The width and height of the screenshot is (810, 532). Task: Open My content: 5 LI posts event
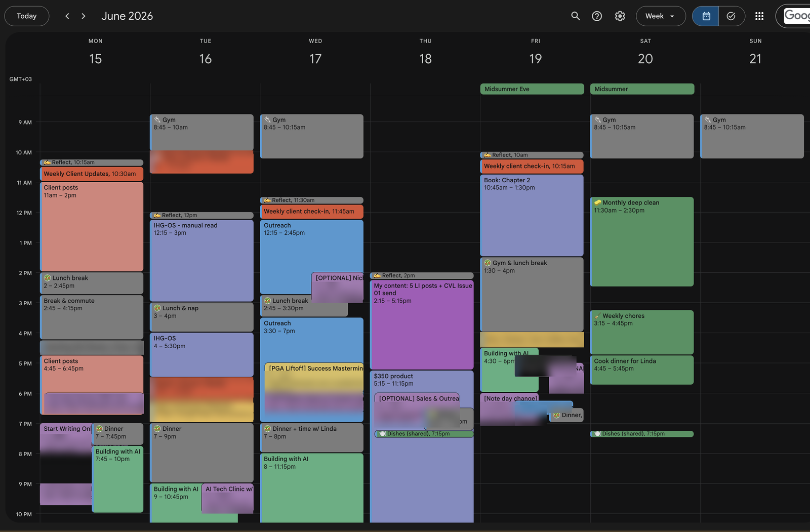[422, 324]
